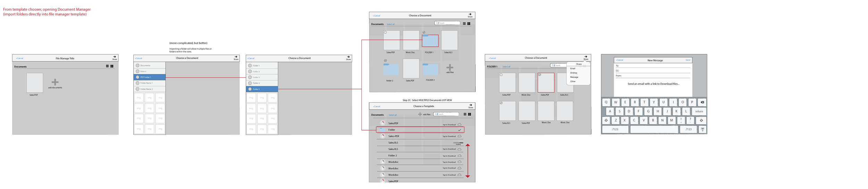This screenshot has height=189, width=868.
Task: Click Select all next to FOLDER 1
Action: point(506,66)
